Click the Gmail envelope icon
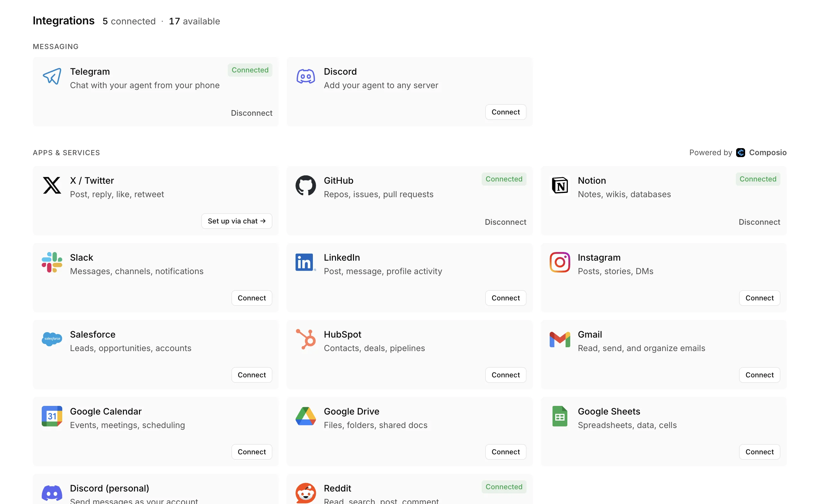The height and width of the screenshot is (504, 817). click(559, 339)
